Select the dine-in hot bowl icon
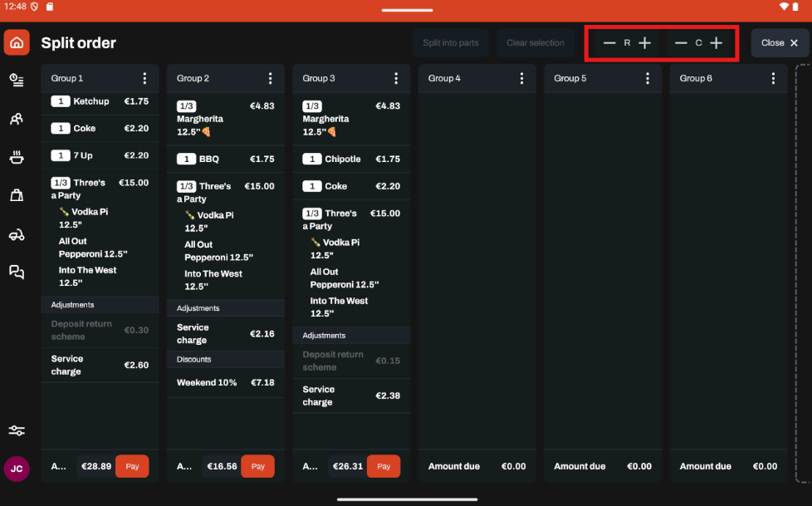Screen dimensions: 812x506 (x=17, y=157)
